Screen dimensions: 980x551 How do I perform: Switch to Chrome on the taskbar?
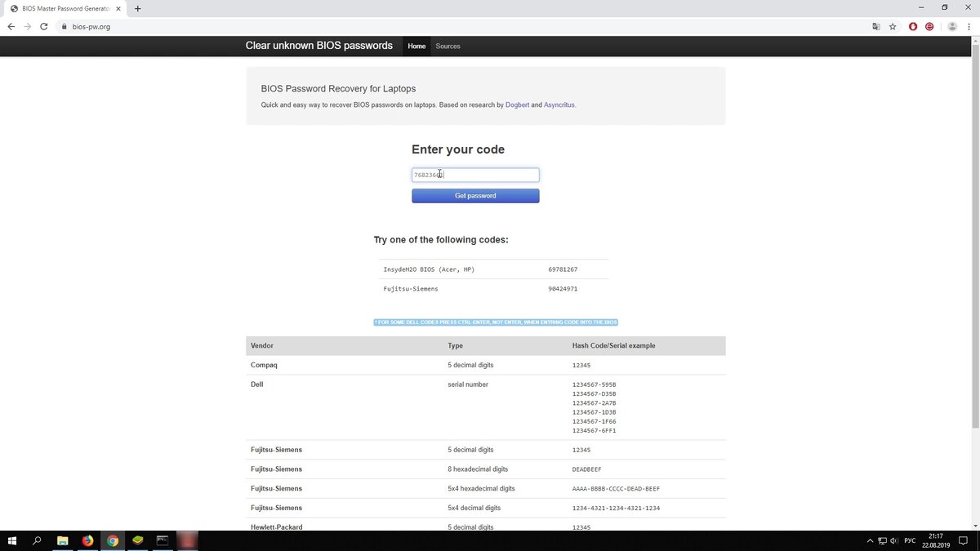pos(113,540)
